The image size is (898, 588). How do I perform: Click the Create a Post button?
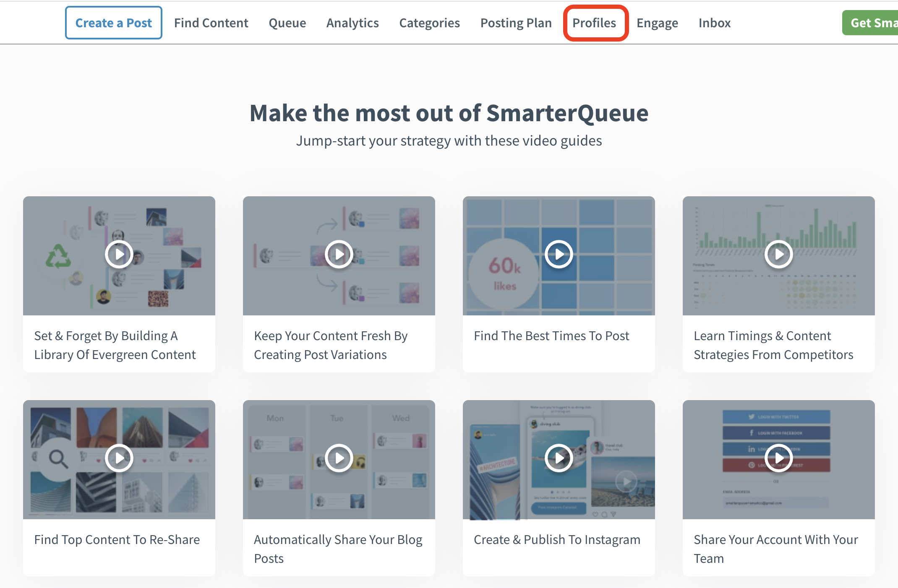pos(114,23)
